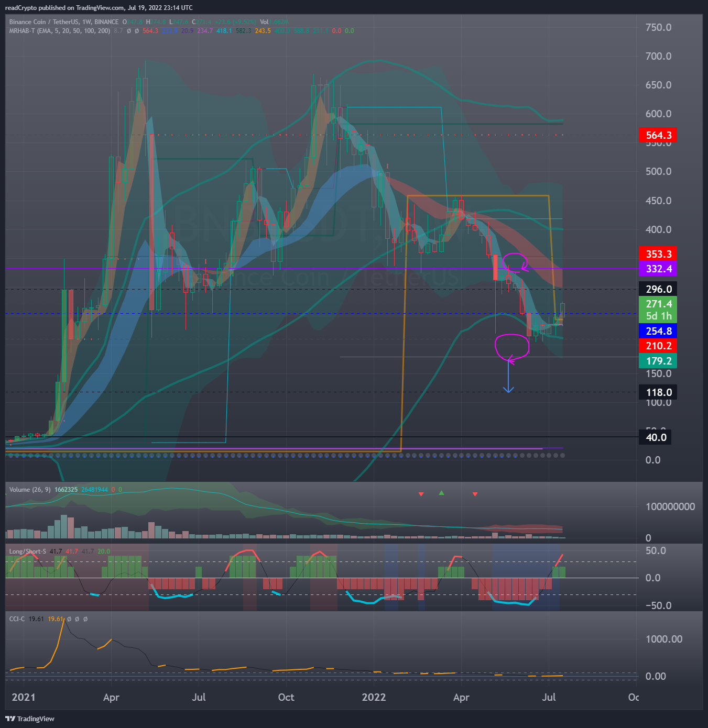This screenshot has height=728, width=708.
Task: Click the purple 332.4 price label
Action: [658, 269]
